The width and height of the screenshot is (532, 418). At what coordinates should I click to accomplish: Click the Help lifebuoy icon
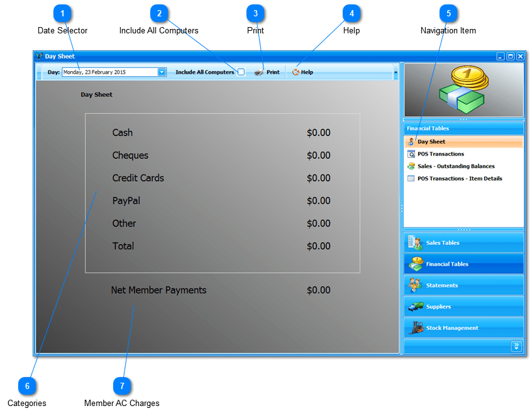click(x=296, y=72)
